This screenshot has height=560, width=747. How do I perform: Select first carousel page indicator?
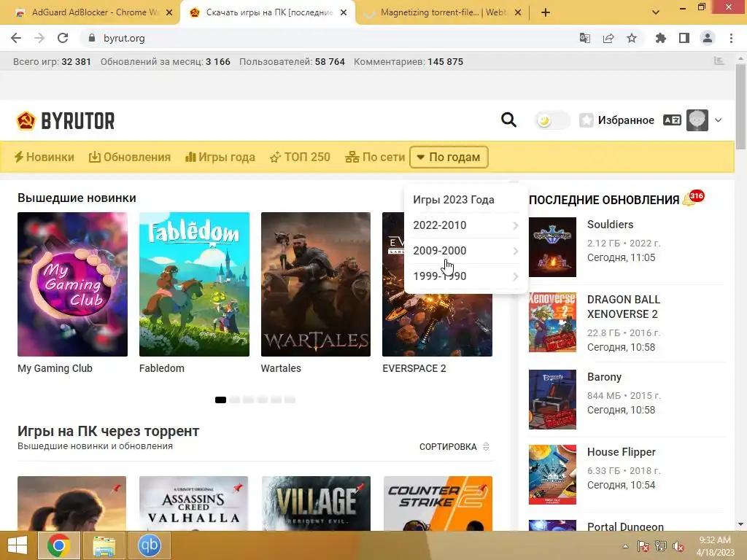[x=220, y=400]
